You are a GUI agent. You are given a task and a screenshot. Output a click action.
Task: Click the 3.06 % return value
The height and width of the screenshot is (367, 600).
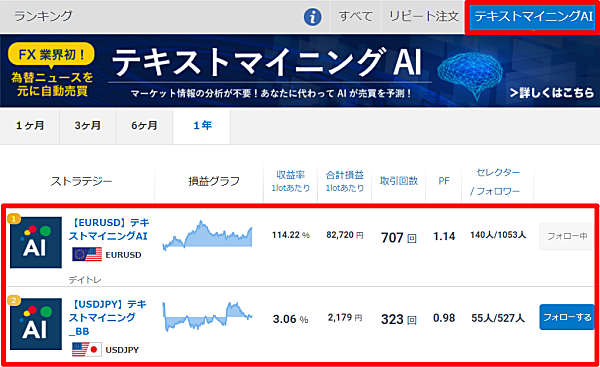coord(290,319)
